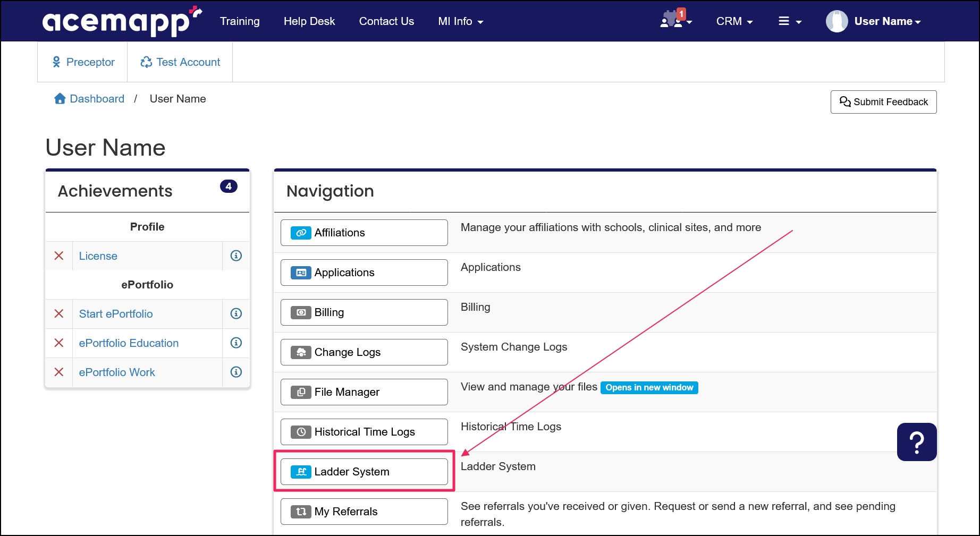Image resolution: width=980 pixels, height=536 pixels.
Task: Expand the CRM dropdown
Action: (734, 21)
